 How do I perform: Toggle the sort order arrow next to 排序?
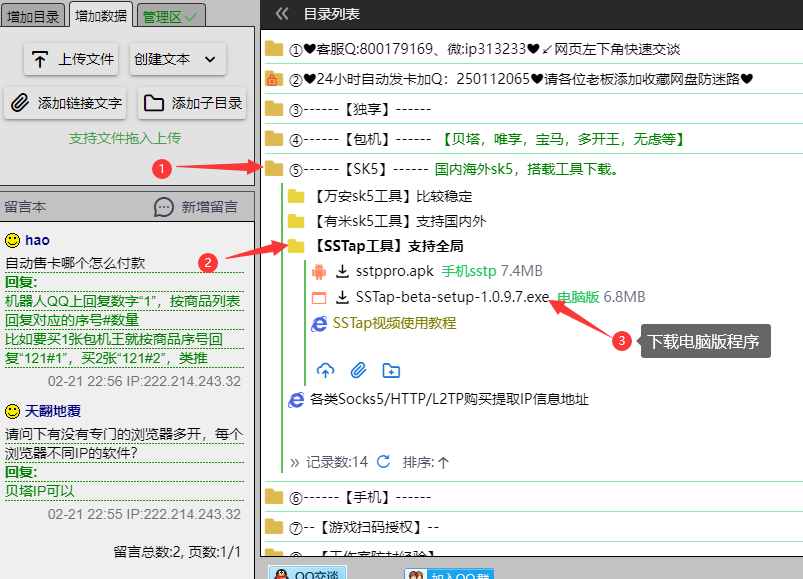pyautogui.click(x=443, y=462)
